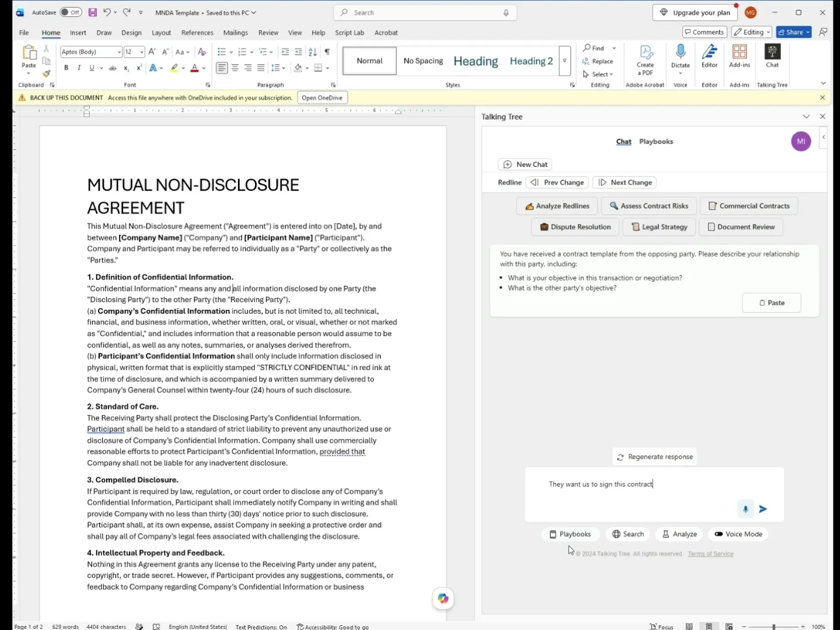Open the Select dropdown in Editing group
The width and height of the screenshot is (840, 630).
(x=598, y=75)
